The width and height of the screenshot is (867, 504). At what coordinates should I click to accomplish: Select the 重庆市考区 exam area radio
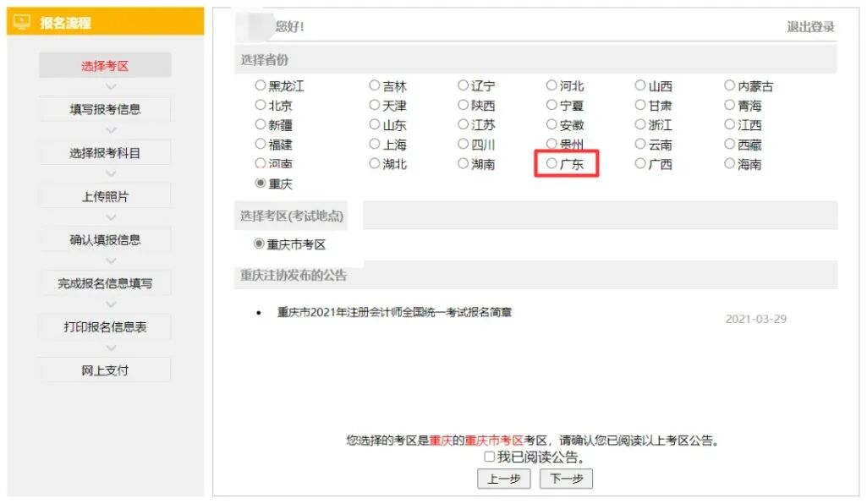tap(260, 244)
